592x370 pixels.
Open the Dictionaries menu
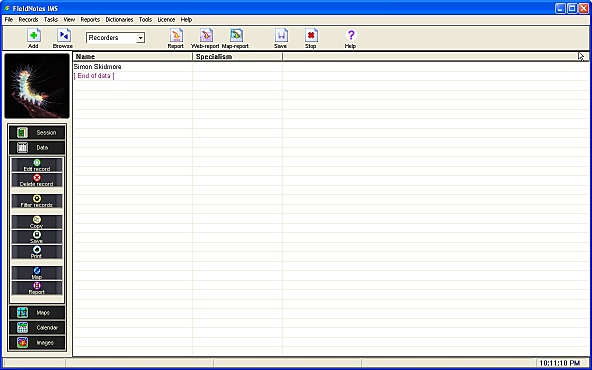click(x=119, y=20)
